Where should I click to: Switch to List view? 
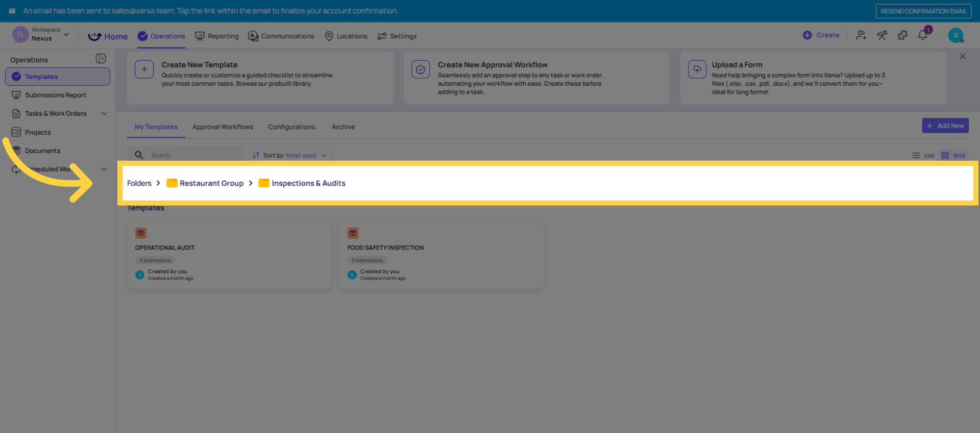coord(923,156)
